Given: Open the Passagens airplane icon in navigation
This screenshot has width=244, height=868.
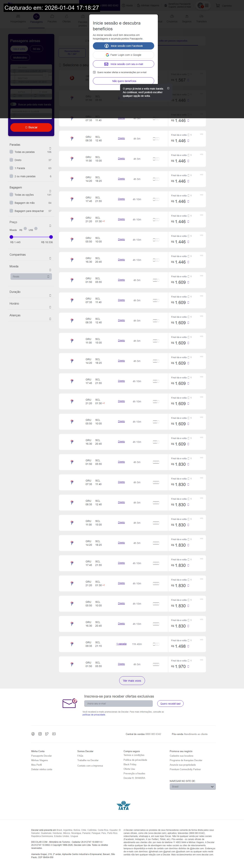Looking at the screenshot, I should (x=36, y=16).
